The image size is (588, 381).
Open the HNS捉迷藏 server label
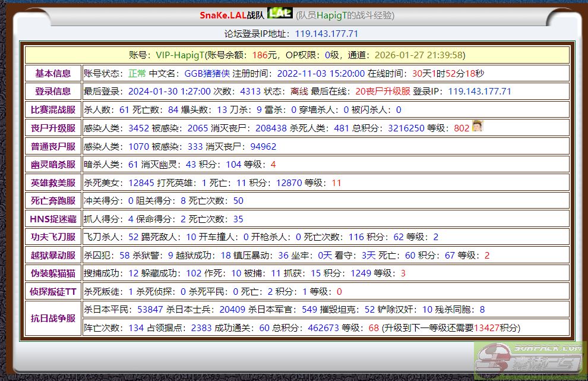click(53, 219)
